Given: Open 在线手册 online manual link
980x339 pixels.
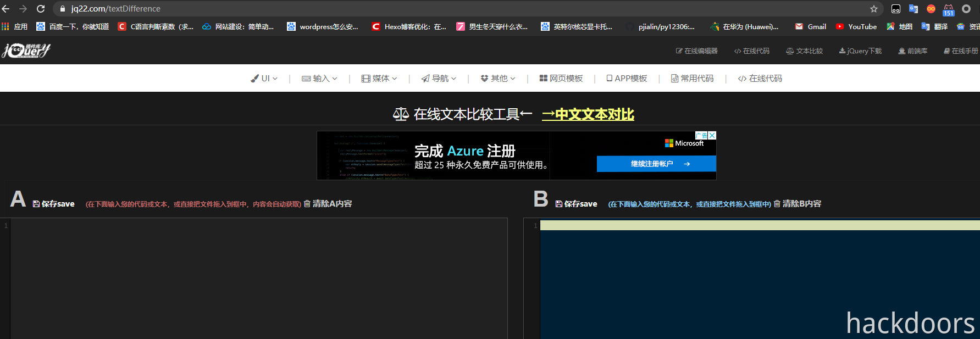Looking at the screenshot, I should coord(961,51).
